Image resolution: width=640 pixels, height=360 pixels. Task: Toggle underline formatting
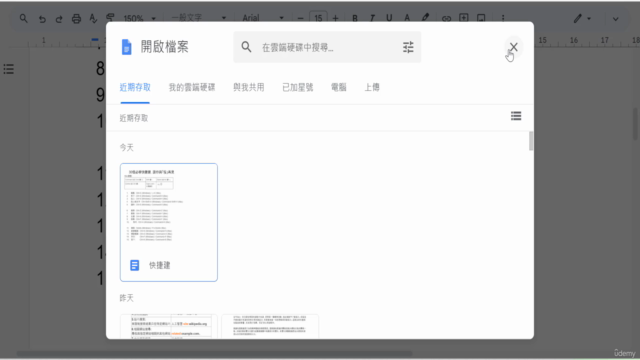(389, 18)
